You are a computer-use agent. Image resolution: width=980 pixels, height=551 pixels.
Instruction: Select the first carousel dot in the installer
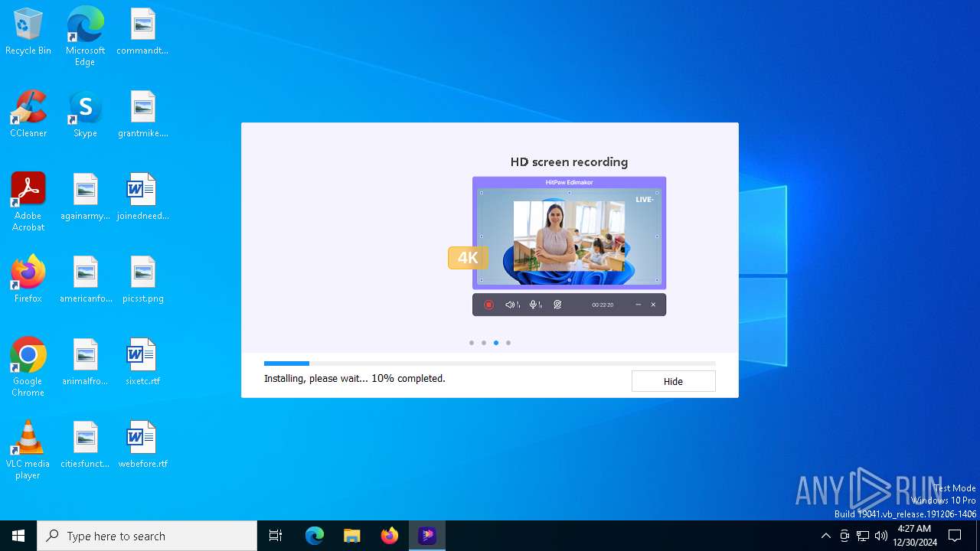pos(472,343)
